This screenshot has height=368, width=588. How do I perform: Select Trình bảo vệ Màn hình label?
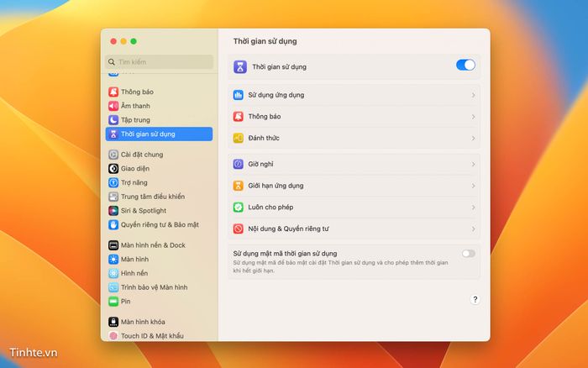pos(154,287)
